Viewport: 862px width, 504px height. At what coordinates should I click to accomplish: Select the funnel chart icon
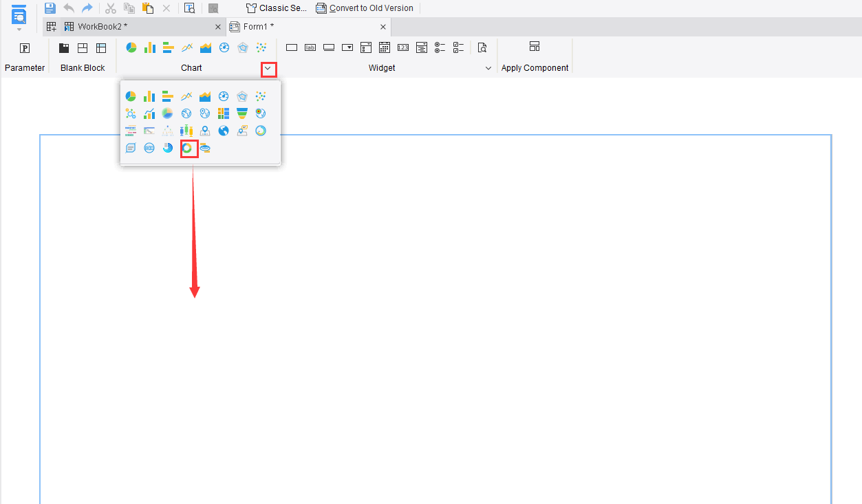(x=242, y=113)
